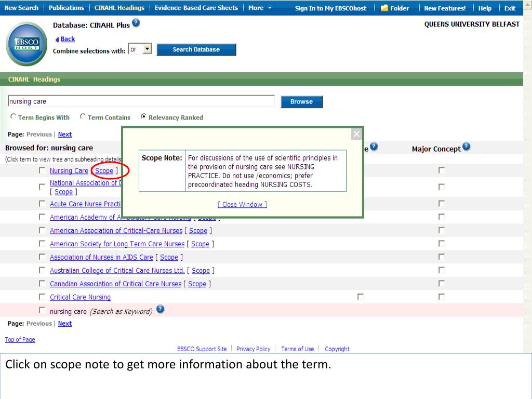Screen dimensions: 532x399
Task: Click in the nursing care search field
Action: click(141, 101)
